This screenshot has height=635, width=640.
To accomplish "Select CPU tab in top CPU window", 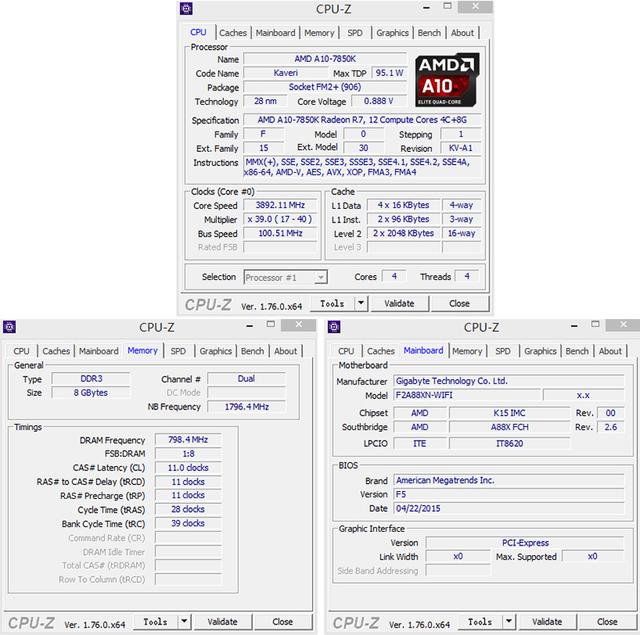I will (198, 32).
